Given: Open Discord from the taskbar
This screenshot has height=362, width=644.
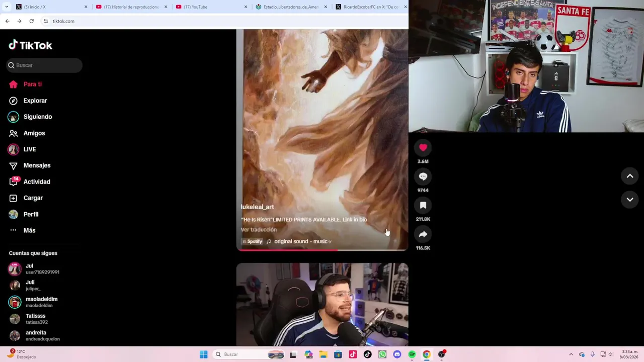Looking at the screenshot, I should pyautogui.click(x=397, y=354).
